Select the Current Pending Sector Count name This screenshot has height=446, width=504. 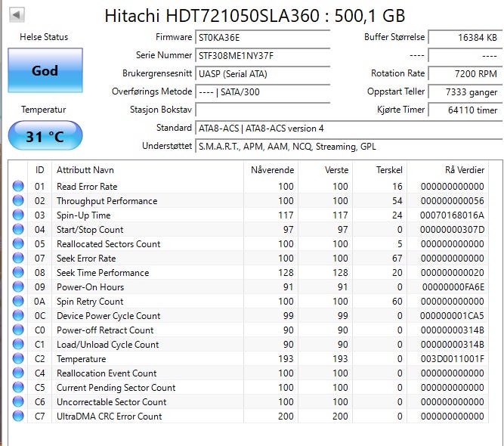(x=116, y=388)
